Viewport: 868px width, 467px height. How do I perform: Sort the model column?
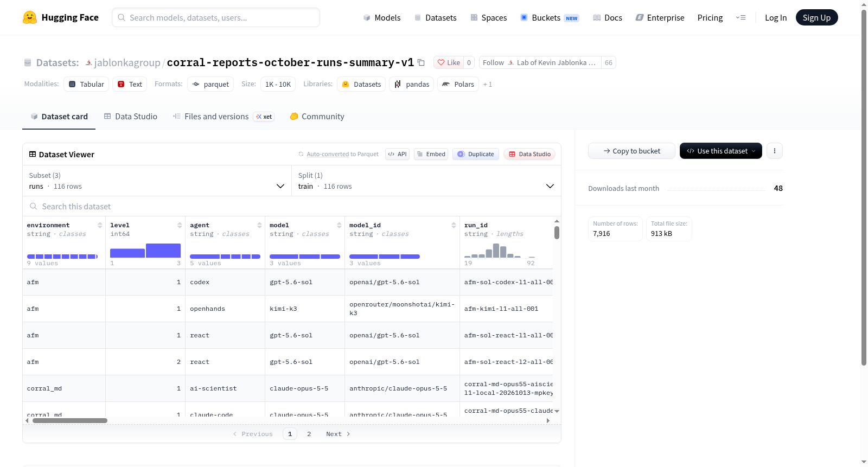tap(339, 225)
